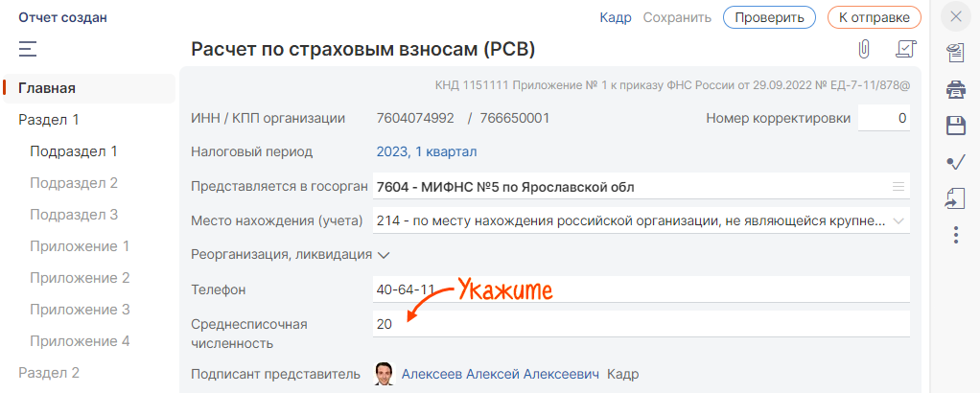
Task: Open the three-dots more options icon
Action: coord(956,235)
